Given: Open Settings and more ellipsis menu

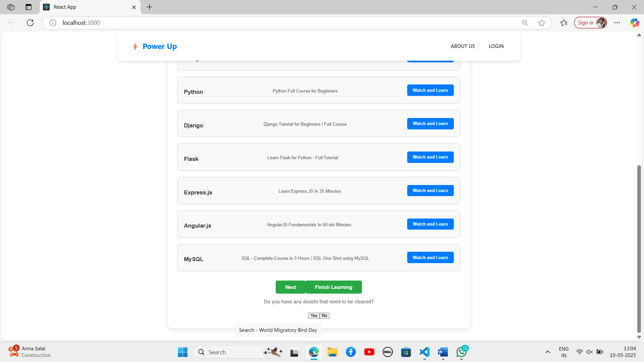Looking at the screenshot, I should pyautogui.click(x=617, y=23).
